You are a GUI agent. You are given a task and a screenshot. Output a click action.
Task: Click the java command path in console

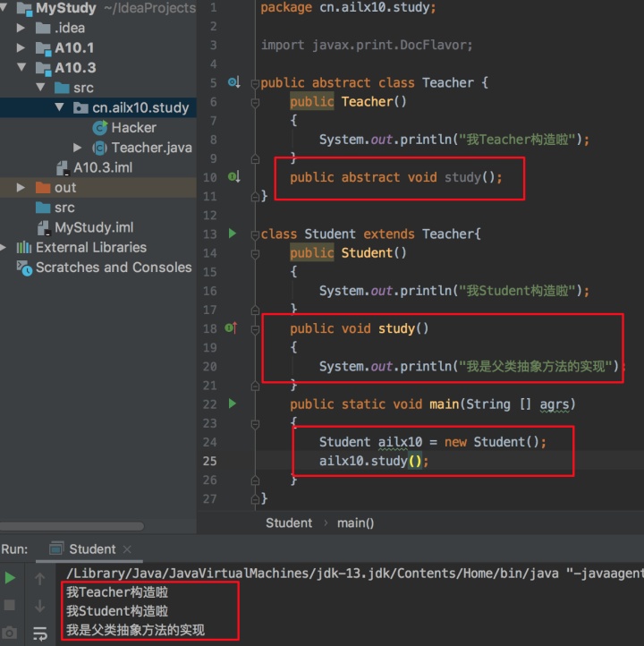[x=312, y=573]
